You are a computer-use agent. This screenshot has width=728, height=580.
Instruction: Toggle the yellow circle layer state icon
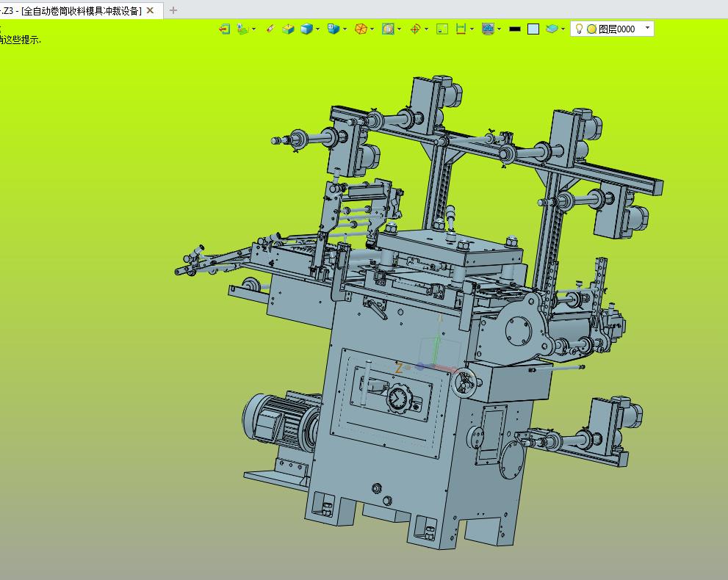point(591,29)
